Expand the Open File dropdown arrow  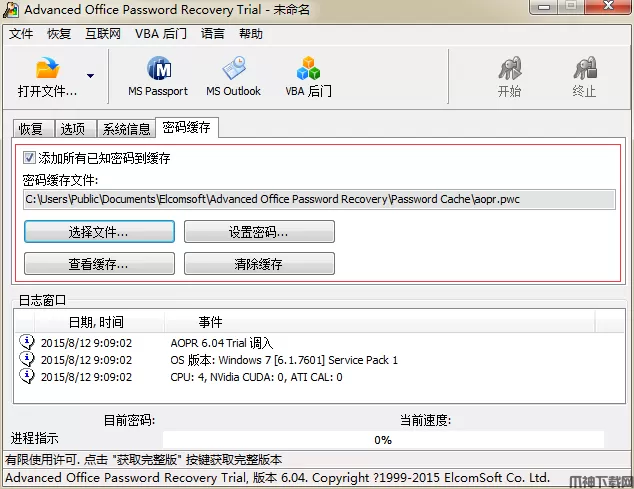[91, 76]
